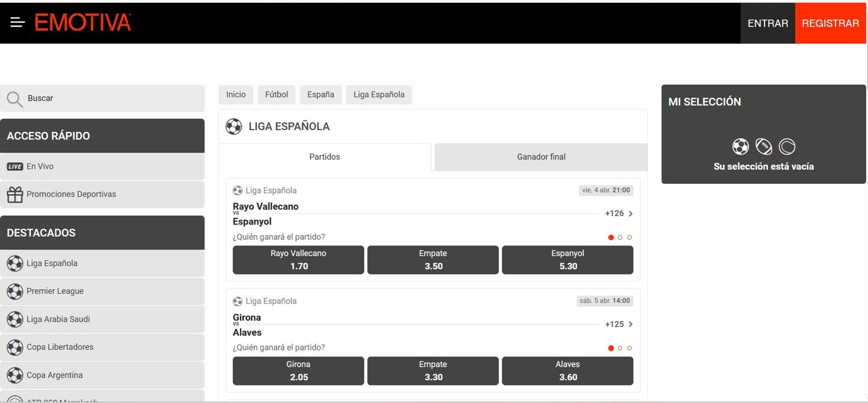Click the Rayo Vallecano team name

[265, 207]
